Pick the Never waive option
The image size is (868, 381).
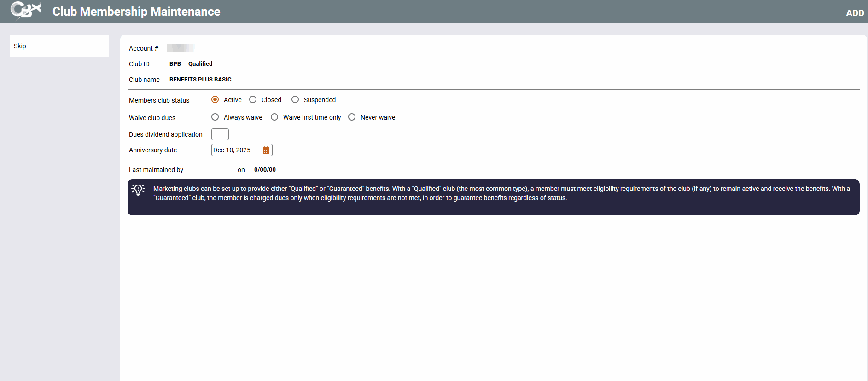pyautogui.click(x=352, y=117)
